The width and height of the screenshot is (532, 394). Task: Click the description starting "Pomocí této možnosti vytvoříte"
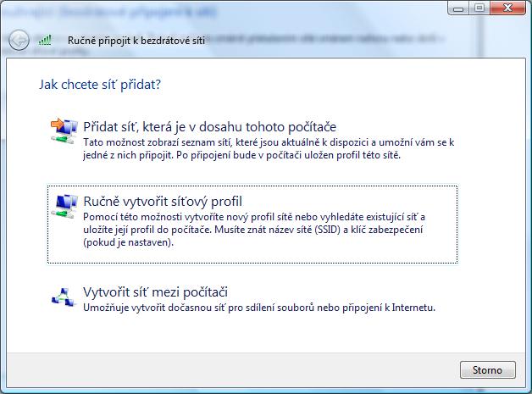(x=254, y=224)
